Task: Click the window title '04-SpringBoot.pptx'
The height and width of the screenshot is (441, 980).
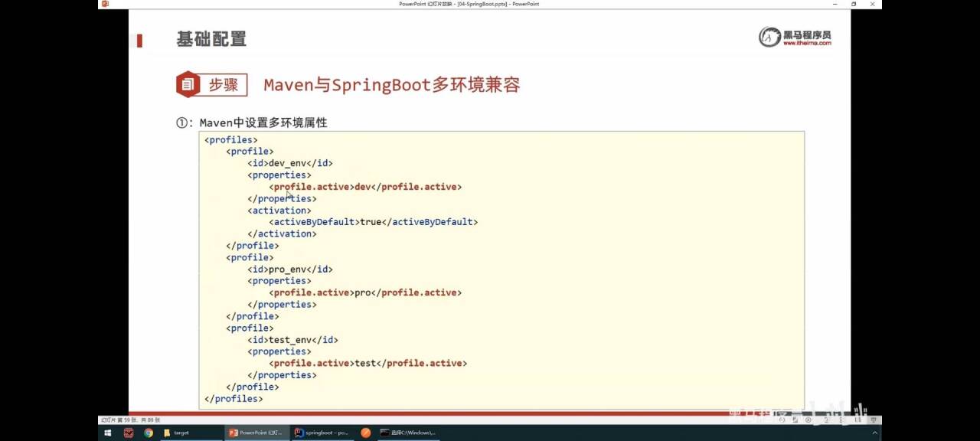Action: (482, 4)
